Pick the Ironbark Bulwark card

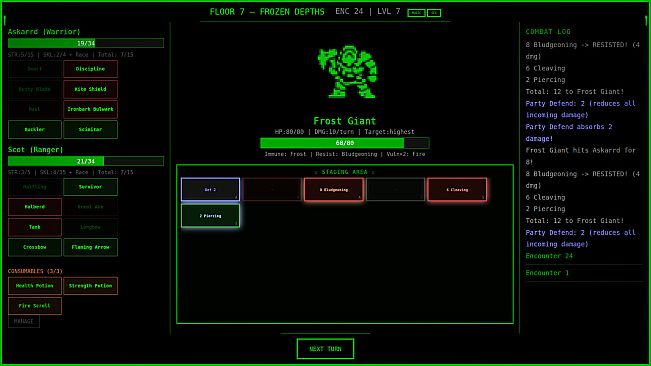[91, 109]
